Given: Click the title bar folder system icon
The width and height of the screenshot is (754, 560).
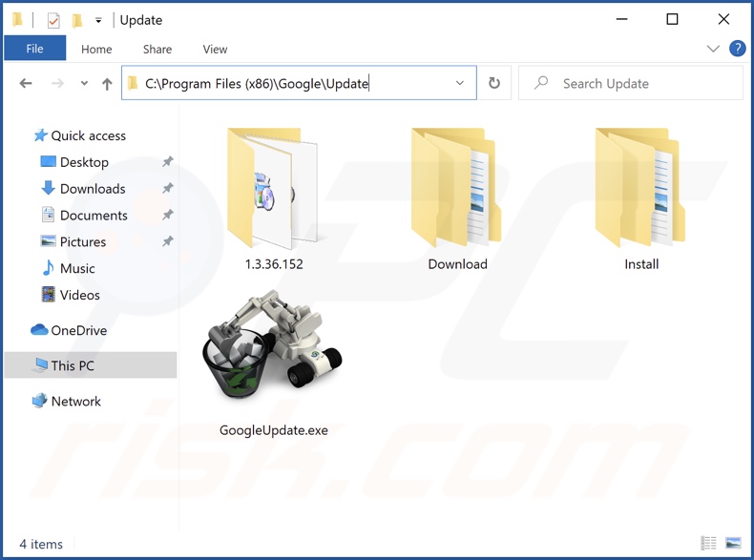Looking at the screenshot, I should click(x=17, y=20).
